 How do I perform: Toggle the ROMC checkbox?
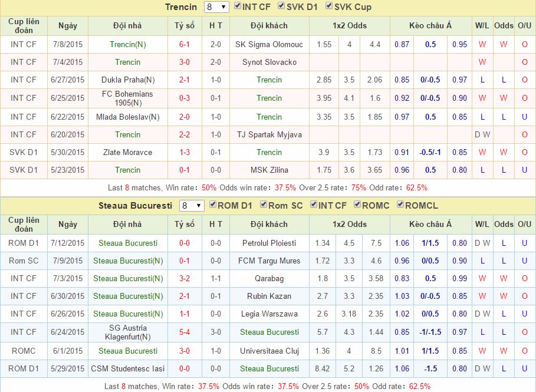pyautogui.click(x=357, y=205)
